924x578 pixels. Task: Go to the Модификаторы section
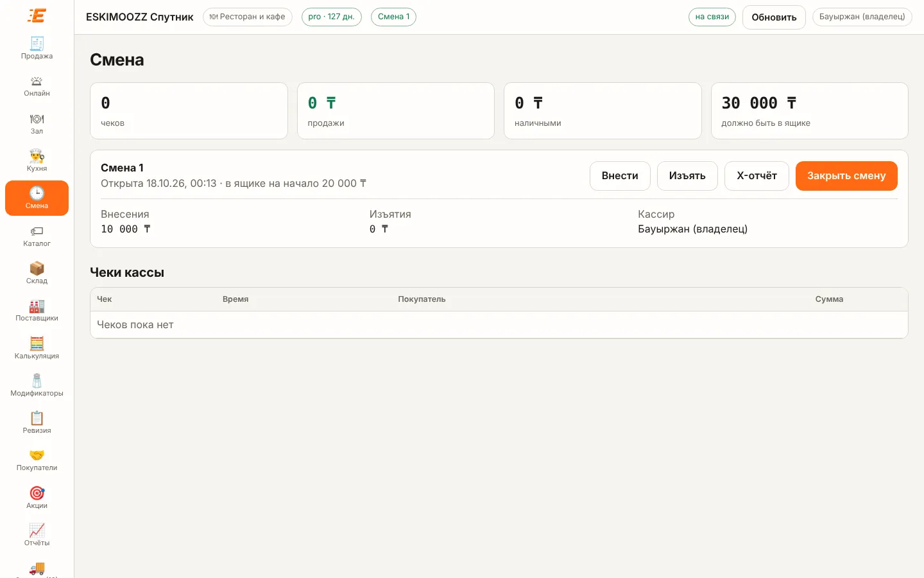coord(37,385)
